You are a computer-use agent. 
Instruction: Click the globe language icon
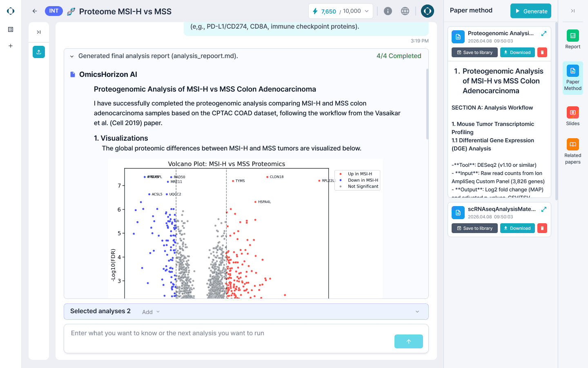(405, 11)
